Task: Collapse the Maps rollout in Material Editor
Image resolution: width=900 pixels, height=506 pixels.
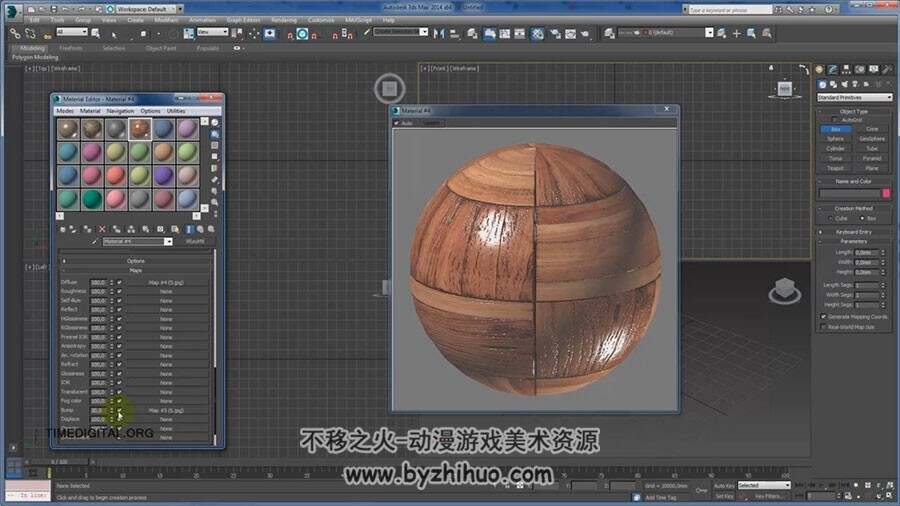Action: point(135,270)
